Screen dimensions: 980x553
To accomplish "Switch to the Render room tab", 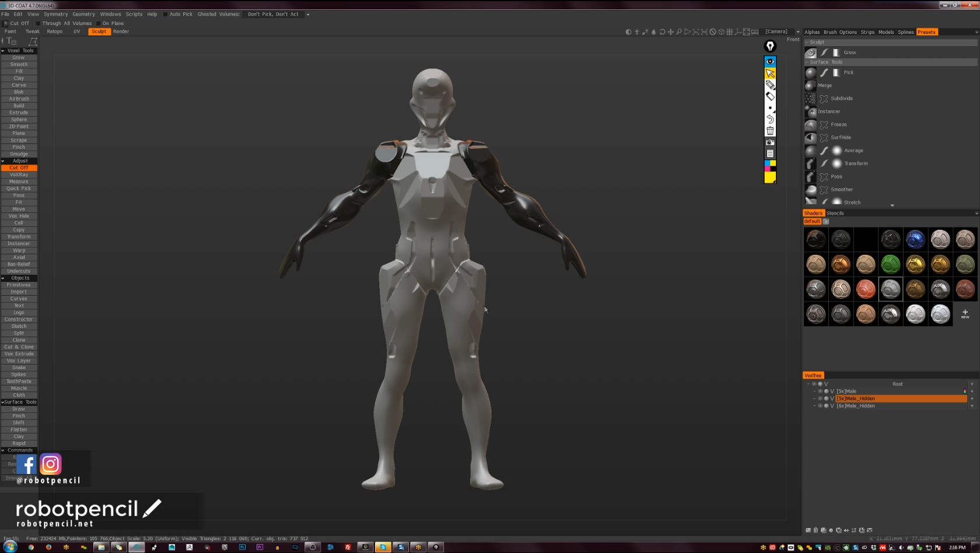I will pos(121,32).
